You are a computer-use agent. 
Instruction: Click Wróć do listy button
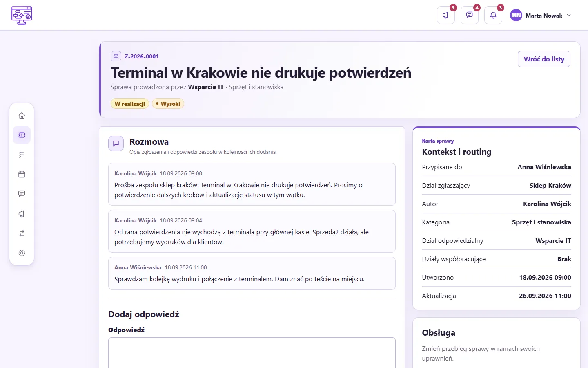(544, 59)
